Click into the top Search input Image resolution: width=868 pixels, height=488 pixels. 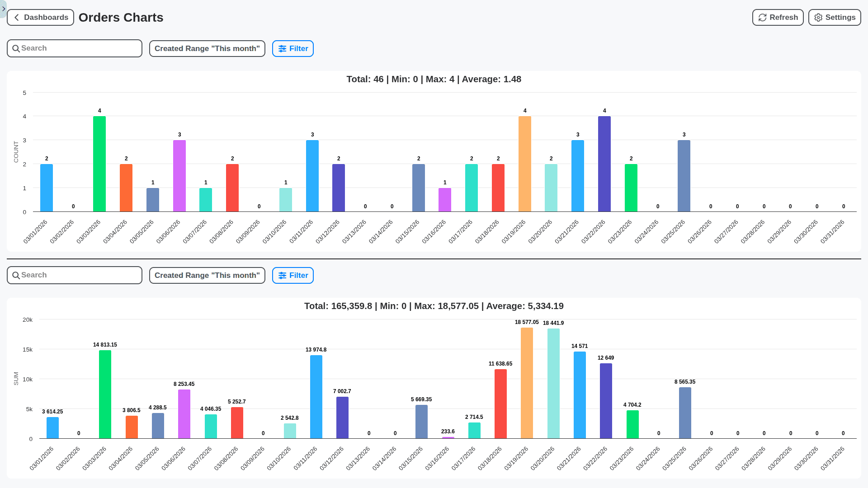point(75,48)
